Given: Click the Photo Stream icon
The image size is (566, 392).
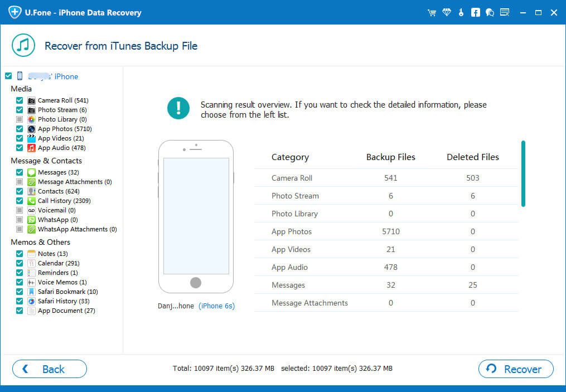Looking at the screenshot, I should (31, 110).
